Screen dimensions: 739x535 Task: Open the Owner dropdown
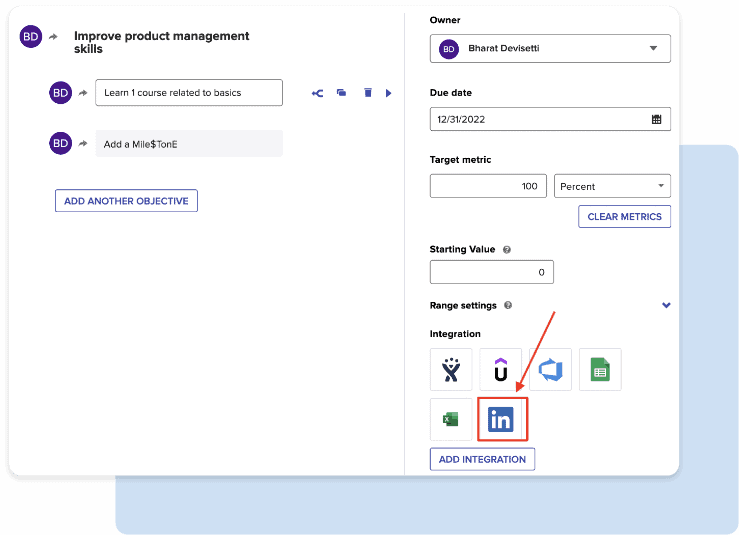(550, 49)
